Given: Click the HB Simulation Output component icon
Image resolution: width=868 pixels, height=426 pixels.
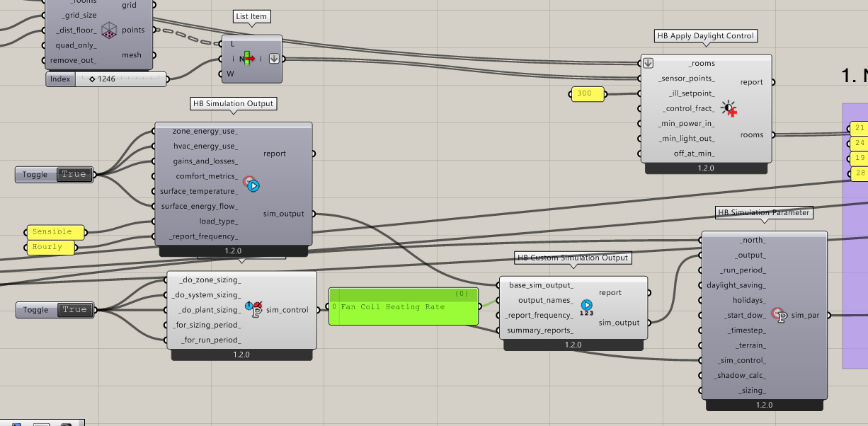Looking at the screenshot, I should point(252,184).
